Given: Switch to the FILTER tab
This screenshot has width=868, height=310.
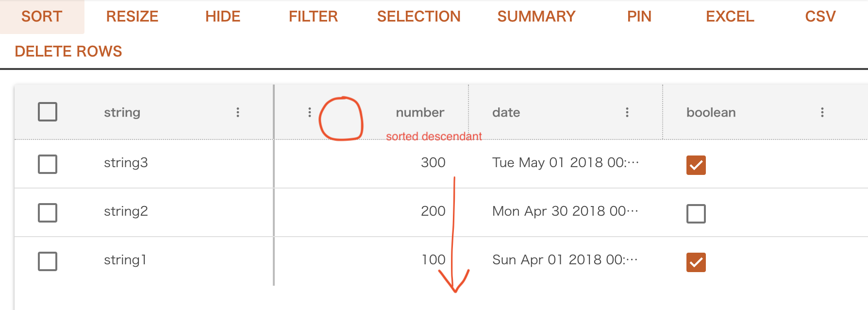Looking at the screenshot, I should click(x=313, y=16).
